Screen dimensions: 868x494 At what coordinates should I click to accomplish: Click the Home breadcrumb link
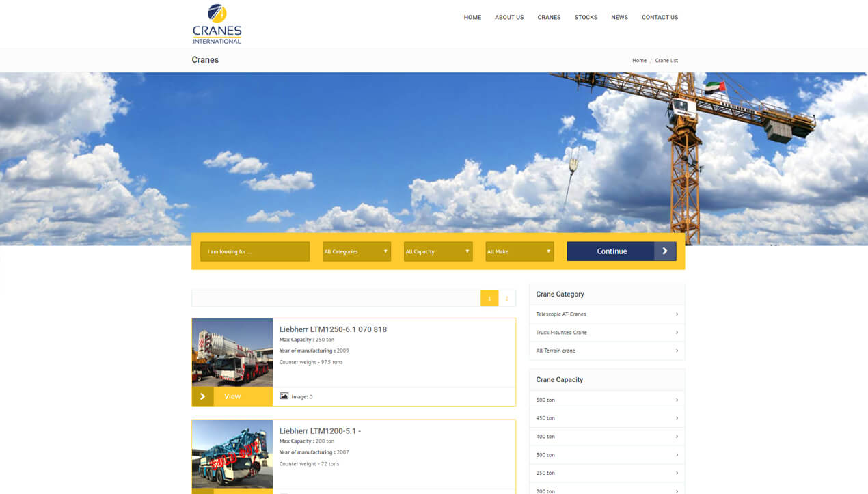pos(639,61)
